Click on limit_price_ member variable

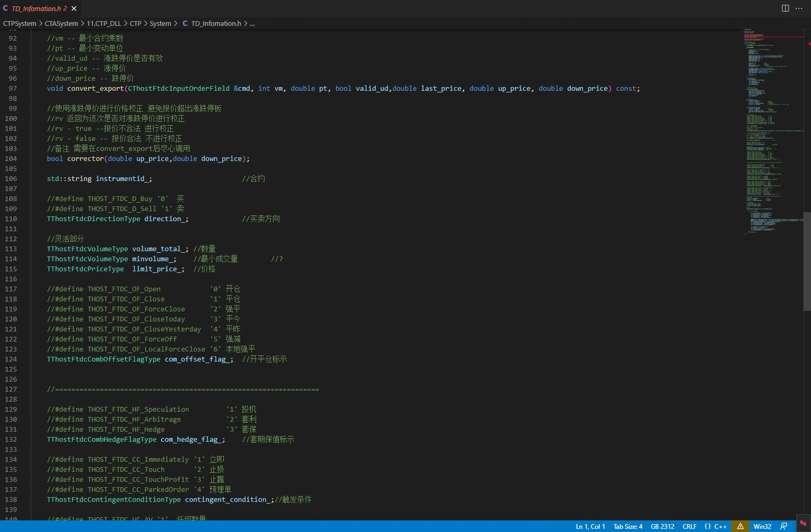pyautogui.click(x=156, y=269)
